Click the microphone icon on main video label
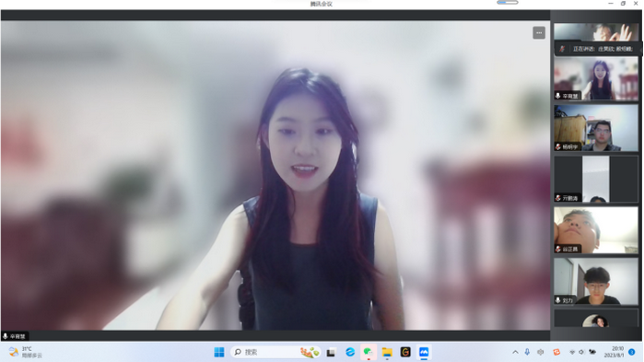644x362 pixels. pos(6,336)
